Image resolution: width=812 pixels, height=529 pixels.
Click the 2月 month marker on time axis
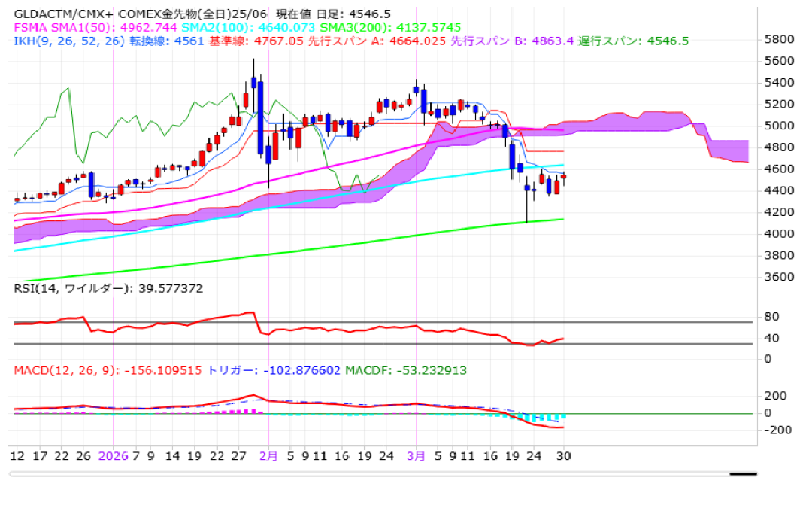pyautogui.click(x=268, y=456)
